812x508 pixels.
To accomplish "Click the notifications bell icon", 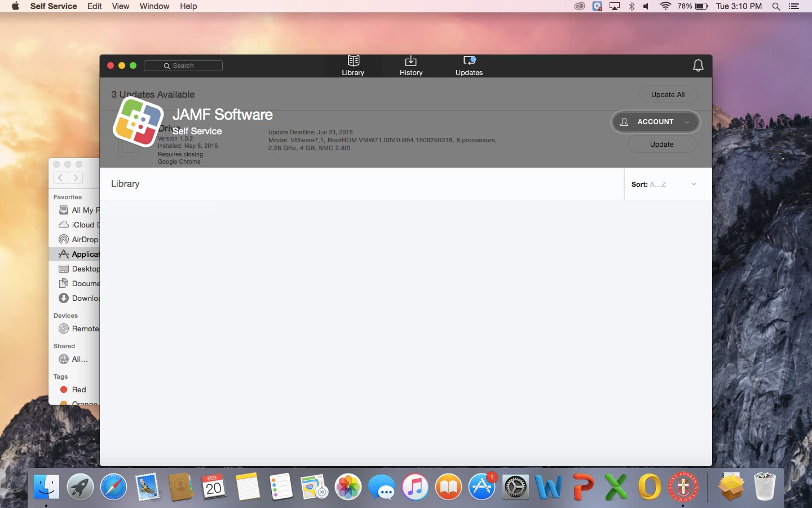I will [x=698, y=65].
